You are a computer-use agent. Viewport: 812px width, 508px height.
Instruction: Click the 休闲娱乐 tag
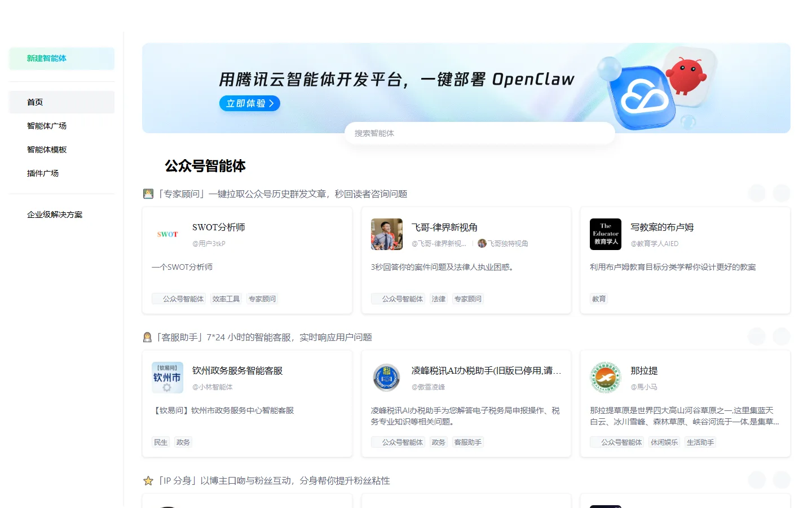coord(664,442)
